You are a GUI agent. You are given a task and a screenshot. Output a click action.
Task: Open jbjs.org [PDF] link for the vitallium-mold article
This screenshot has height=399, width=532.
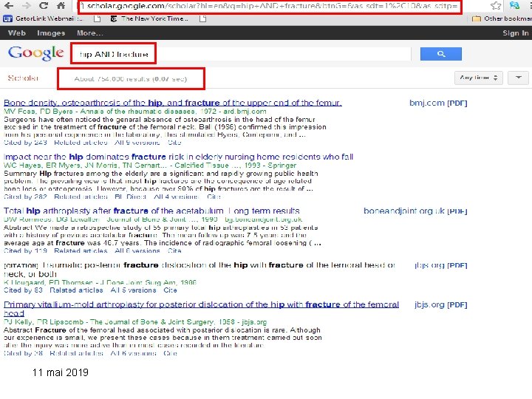click(x=440, y=304)
